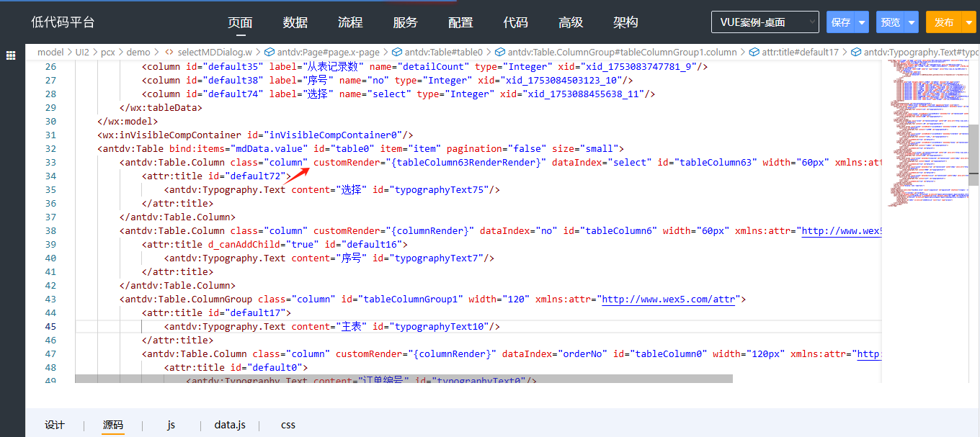The height and width of the screenshot is (437, 980).
Task: Click the content="选择" attribute on line 35
Action: click(x=330, y=189)
